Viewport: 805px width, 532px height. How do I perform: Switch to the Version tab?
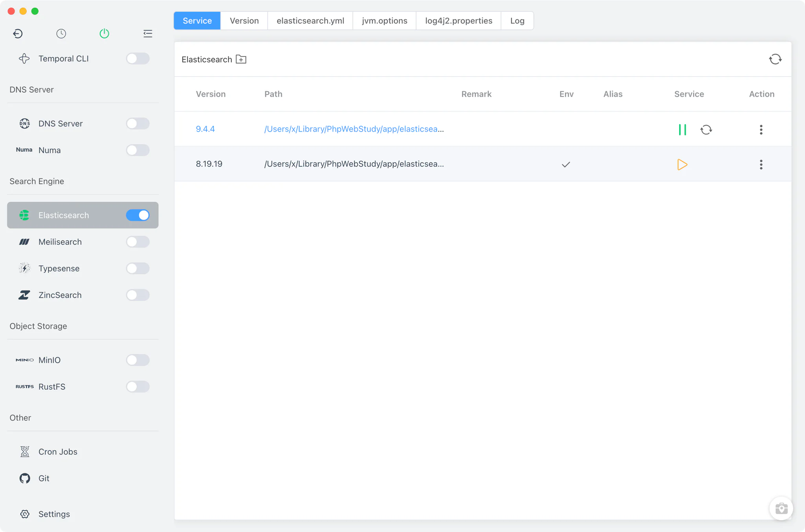[x=244, y=21]
